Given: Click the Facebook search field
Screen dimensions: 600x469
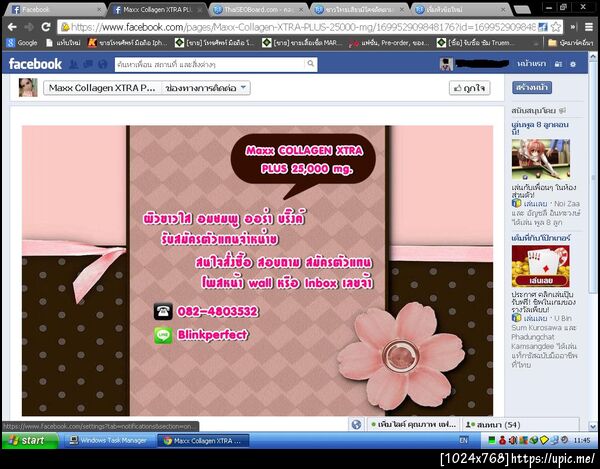Looking at the screenshot, I should pos(210,64).
